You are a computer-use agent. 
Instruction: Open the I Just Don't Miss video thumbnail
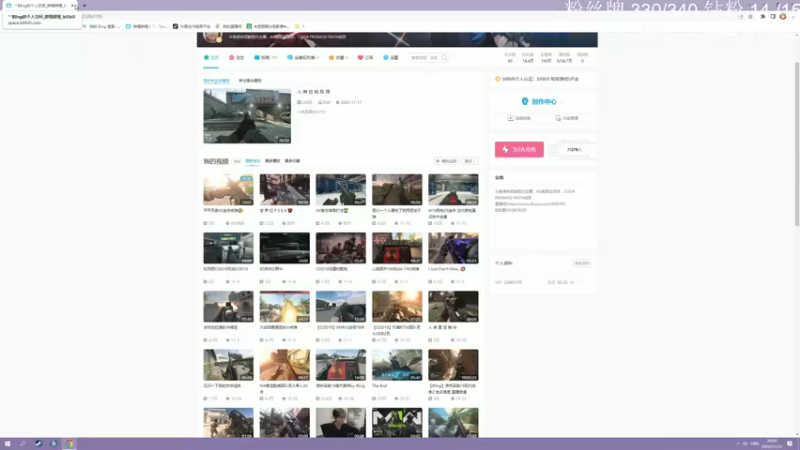pyautogui.click(x=453, y=248)
